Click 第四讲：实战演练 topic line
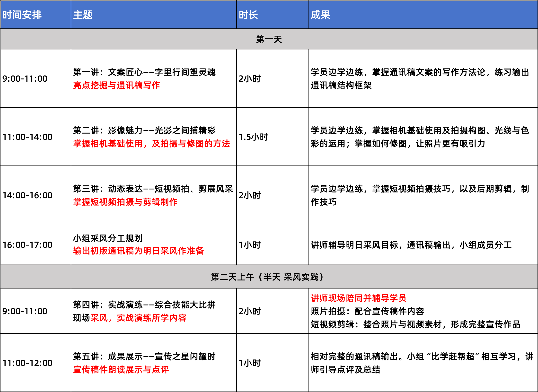 tap(144, 305)
